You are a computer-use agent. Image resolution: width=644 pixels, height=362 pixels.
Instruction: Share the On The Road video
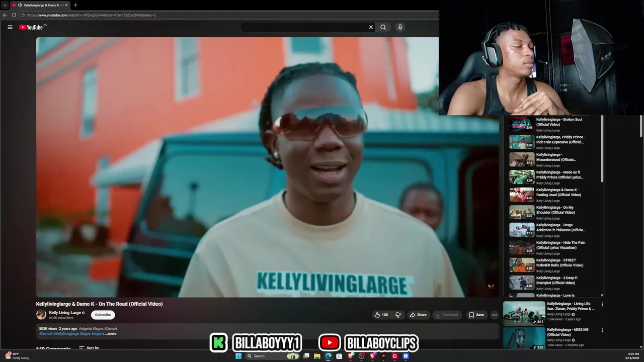click(418, 315)
